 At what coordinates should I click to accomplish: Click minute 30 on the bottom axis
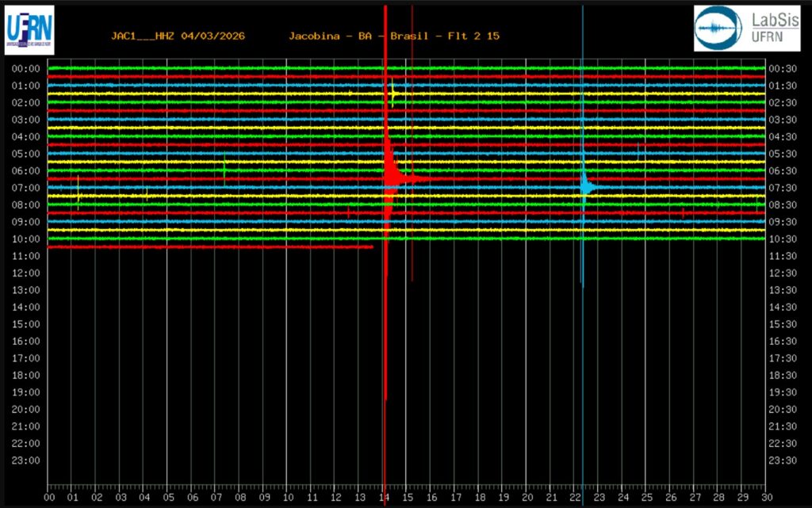coord(765,497)
